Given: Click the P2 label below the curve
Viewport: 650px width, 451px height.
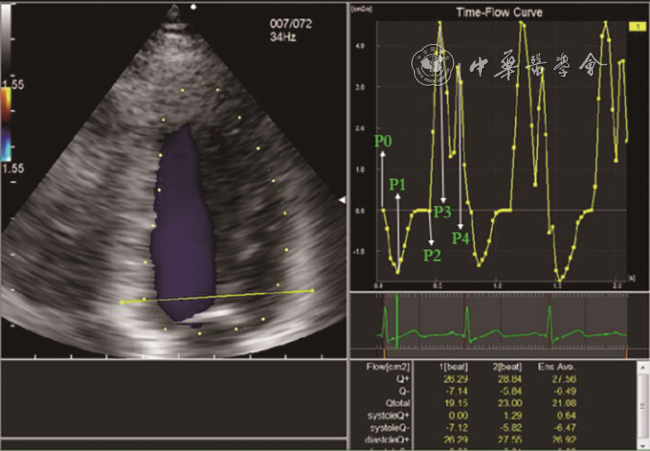Looking at the screenshot, I should pos(432,255).
